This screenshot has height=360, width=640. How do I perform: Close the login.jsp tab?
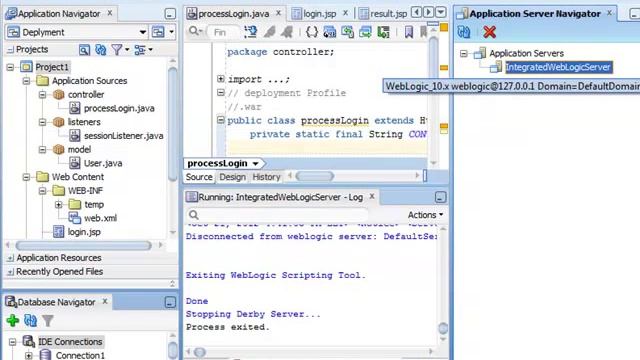click(x=345, y=13)
